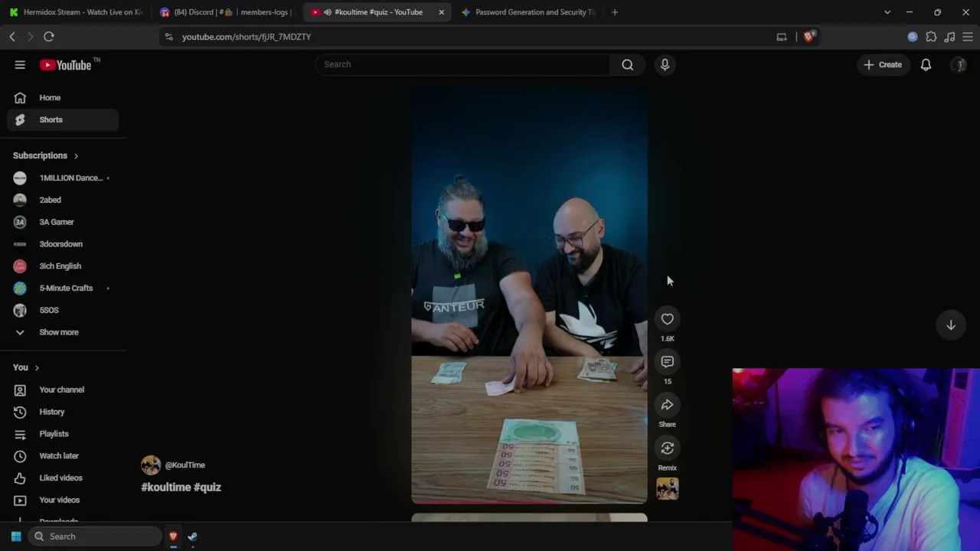Viewport: 980px width, 551px height.
Task: Focus the YouTube search field
Action: (x=463, y=64)
